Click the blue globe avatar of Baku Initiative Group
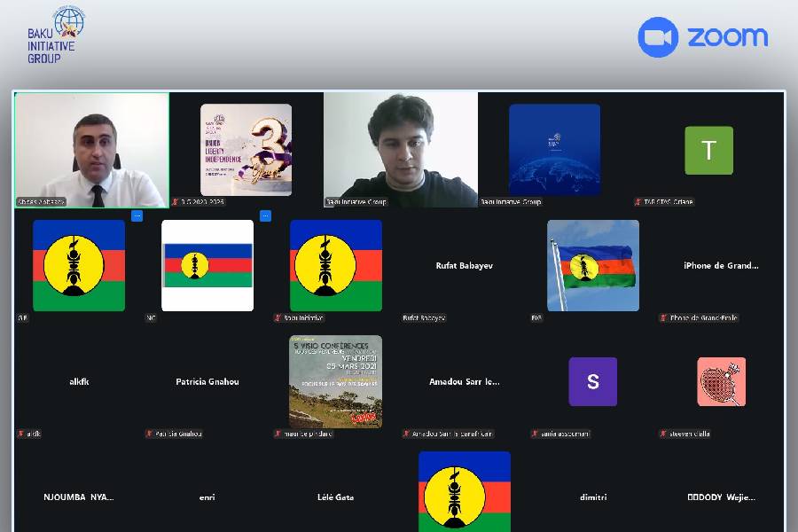 [555, 150]
